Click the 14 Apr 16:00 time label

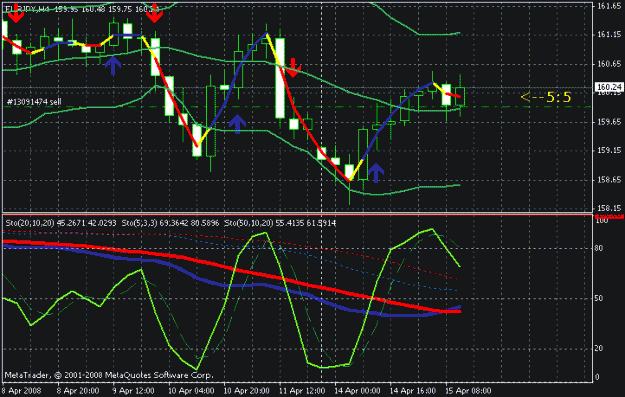[413, 391]
